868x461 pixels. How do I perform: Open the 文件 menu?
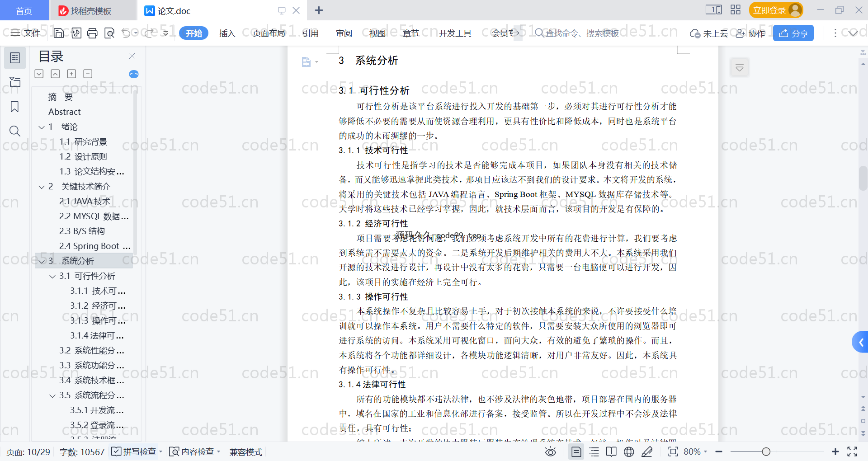click(26, 33)
